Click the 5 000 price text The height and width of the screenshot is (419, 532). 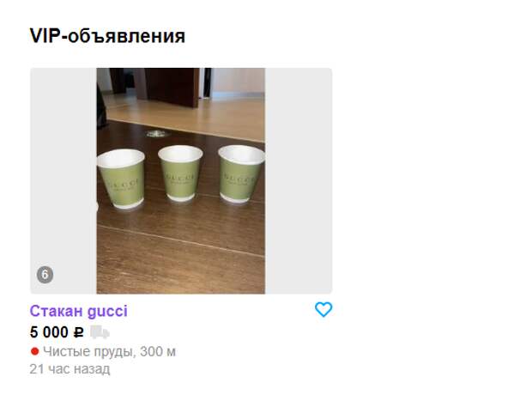(49, 332)
